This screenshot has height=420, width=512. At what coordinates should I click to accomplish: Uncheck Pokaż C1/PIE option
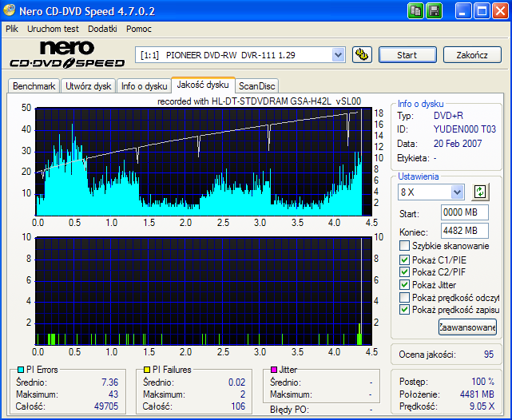(x=405, y=258)
